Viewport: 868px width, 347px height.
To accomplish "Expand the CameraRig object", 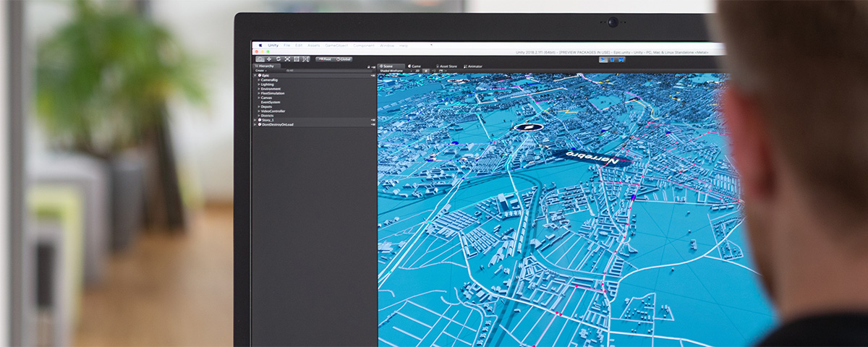I will (259, 80).
